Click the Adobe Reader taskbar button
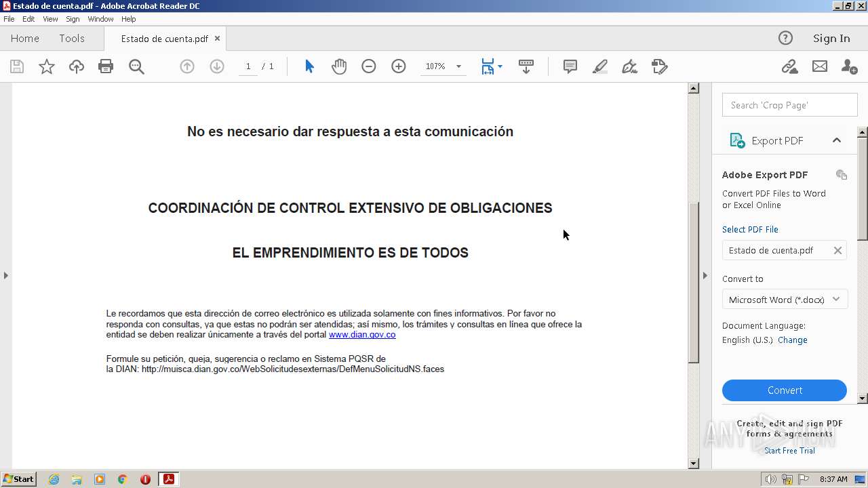The image size is (868, 488). [168, 479]
